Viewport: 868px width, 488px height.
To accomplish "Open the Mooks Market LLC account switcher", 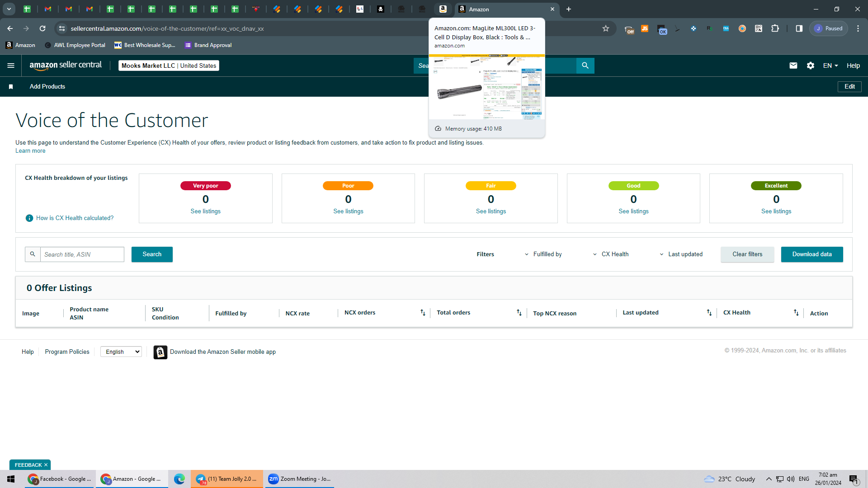I will point(169,66).
